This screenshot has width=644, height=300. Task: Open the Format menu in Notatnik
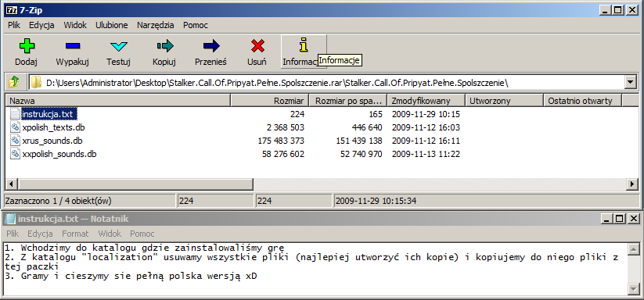75,234
